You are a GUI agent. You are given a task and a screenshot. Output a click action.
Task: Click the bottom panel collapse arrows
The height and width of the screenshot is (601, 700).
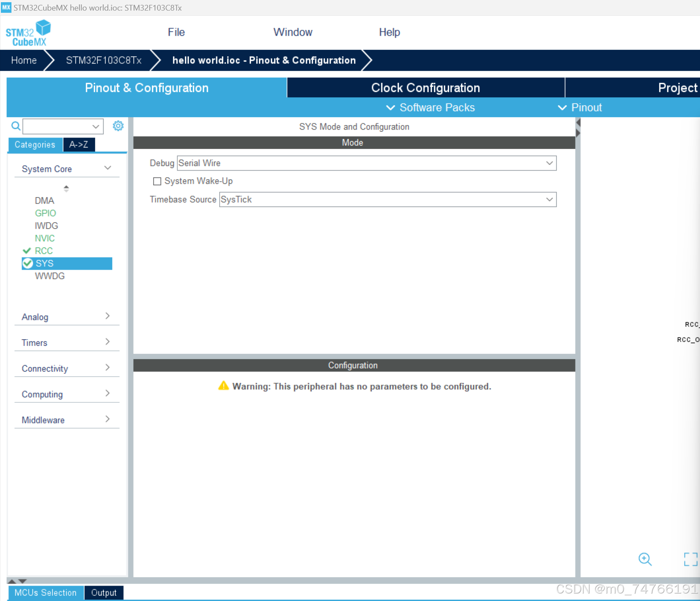(x=18, y=581)
